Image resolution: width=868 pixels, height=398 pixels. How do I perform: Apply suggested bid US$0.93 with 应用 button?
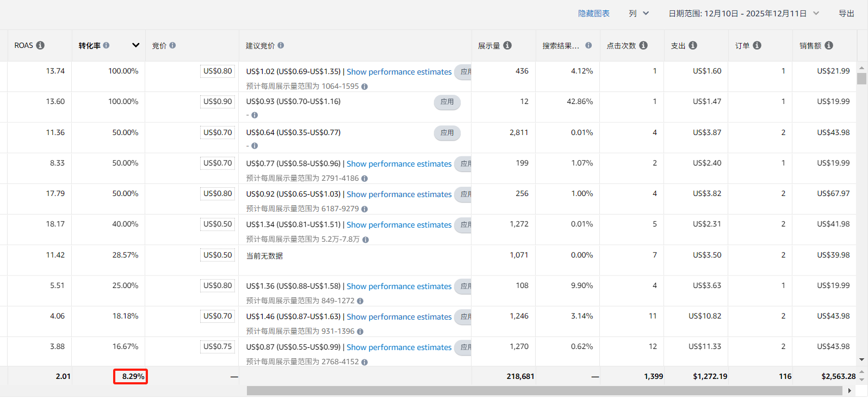click(447, 102)
